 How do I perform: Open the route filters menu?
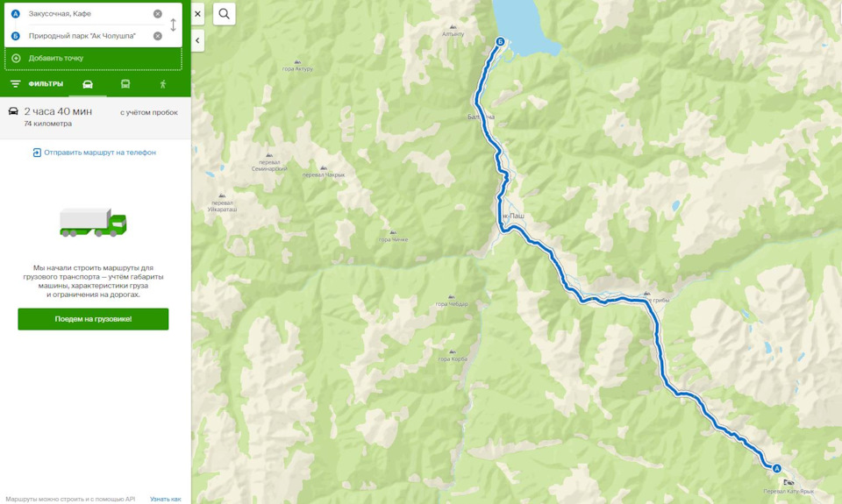coord(37,84)
